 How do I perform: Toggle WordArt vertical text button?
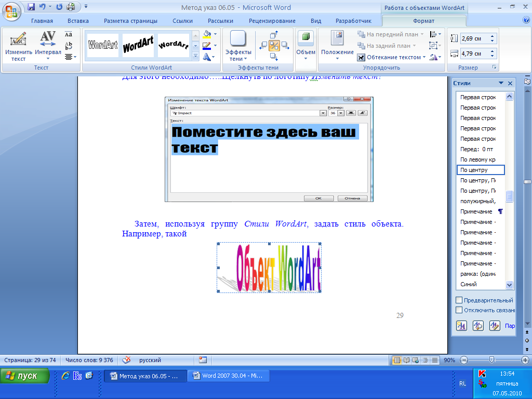(69, 46)
